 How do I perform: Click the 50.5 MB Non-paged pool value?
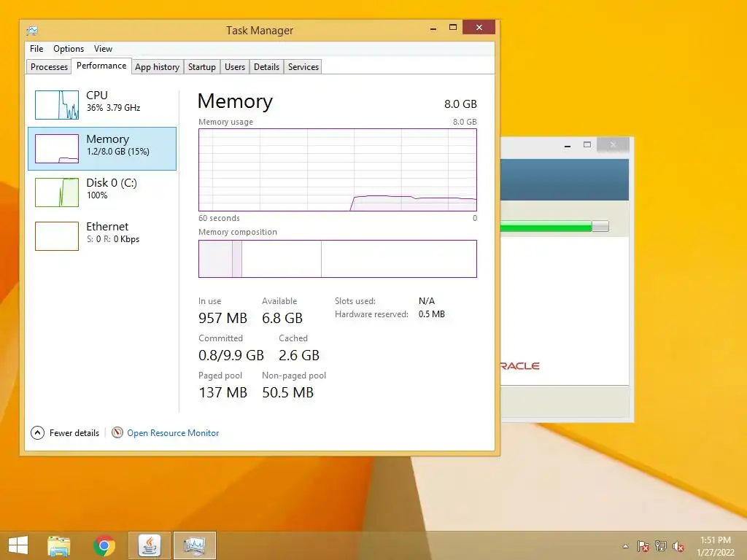pos(287,392)
